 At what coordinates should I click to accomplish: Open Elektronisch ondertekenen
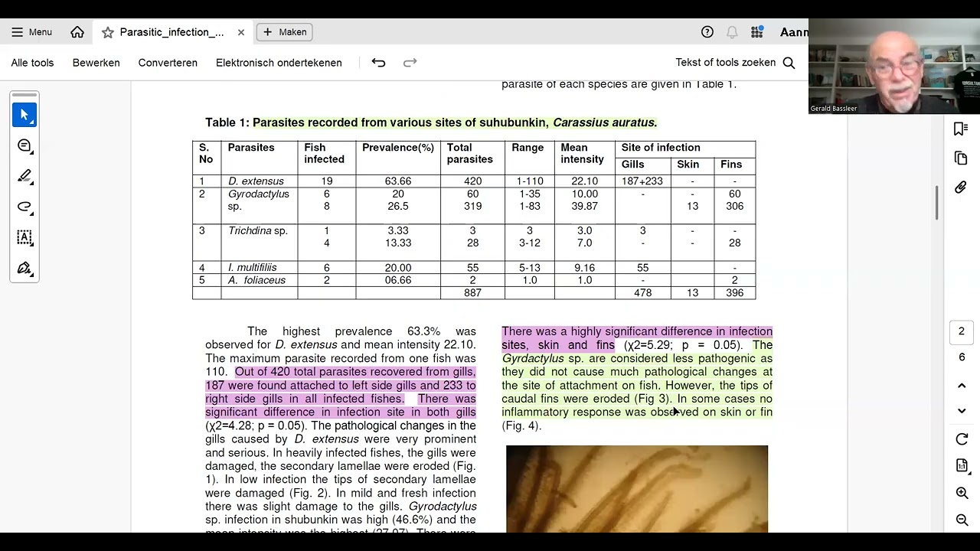279,63
